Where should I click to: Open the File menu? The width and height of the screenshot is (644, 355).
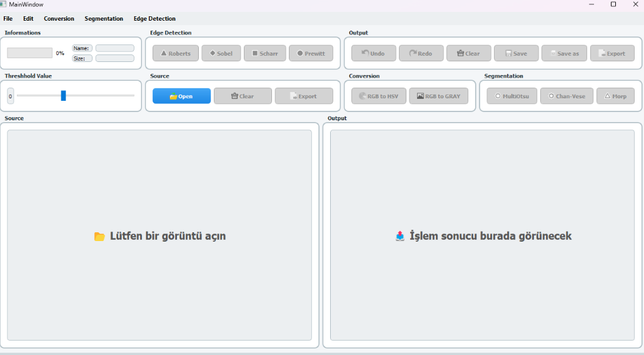[8, 19]
